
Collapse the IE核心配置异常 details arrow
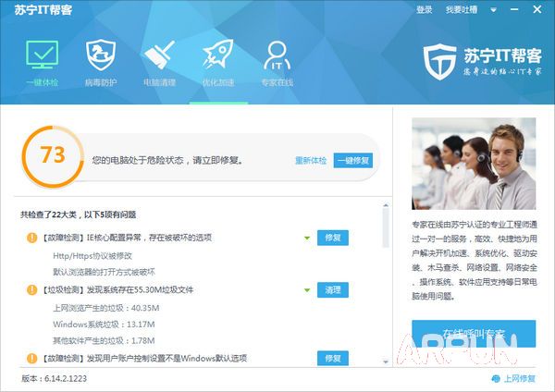[307, 239]
